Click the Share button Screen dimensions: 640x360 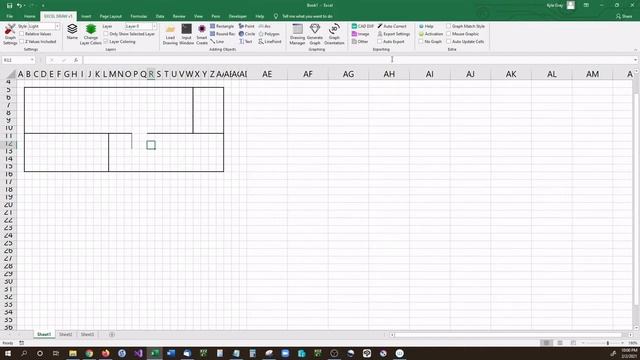pyautogui.click(x=624, y=16)
